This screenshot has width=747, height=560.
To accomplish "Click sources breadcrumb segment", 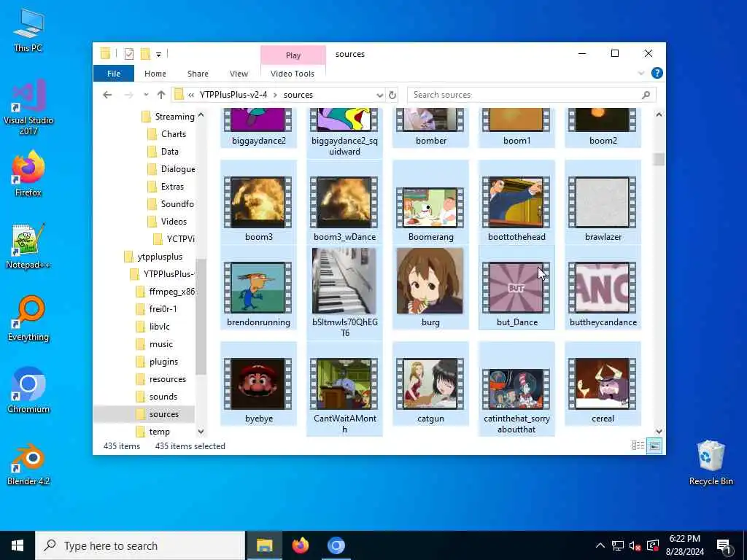I will coord(298,95).
